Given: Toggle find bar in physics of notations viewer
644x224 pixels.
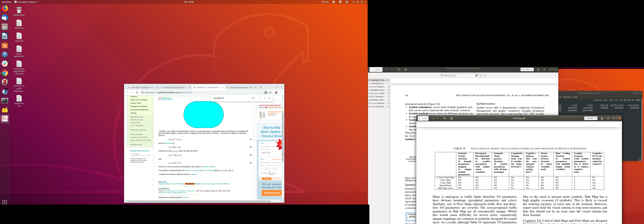Looking at the screenshot, I should click(x=398, y=70).
